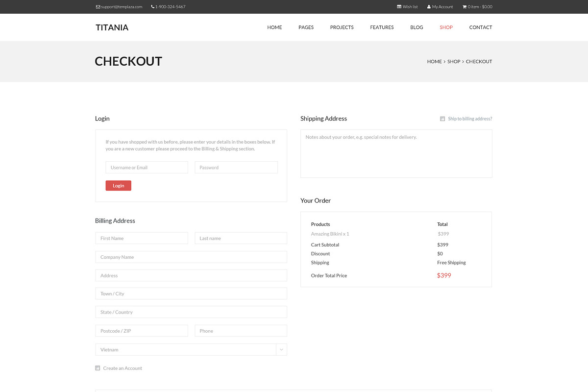Click the Wish list card icon
This screenshot has height=392, width=588.
(399, 7)
